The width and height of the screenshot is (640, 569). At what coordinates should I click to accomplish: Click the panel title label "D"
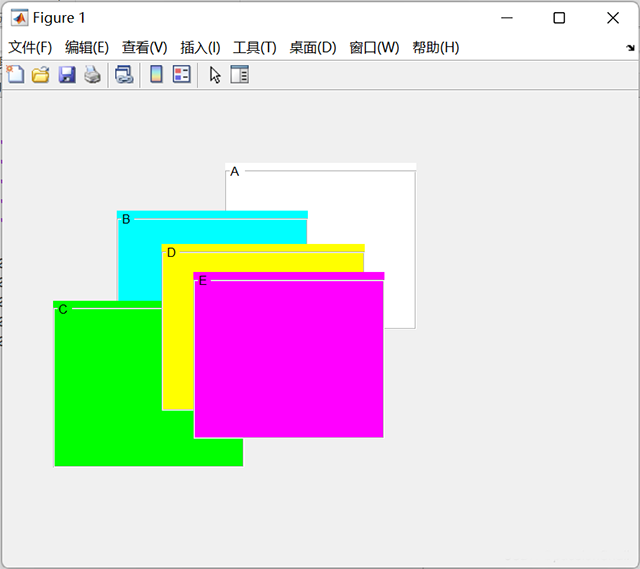tap(171, 253)
